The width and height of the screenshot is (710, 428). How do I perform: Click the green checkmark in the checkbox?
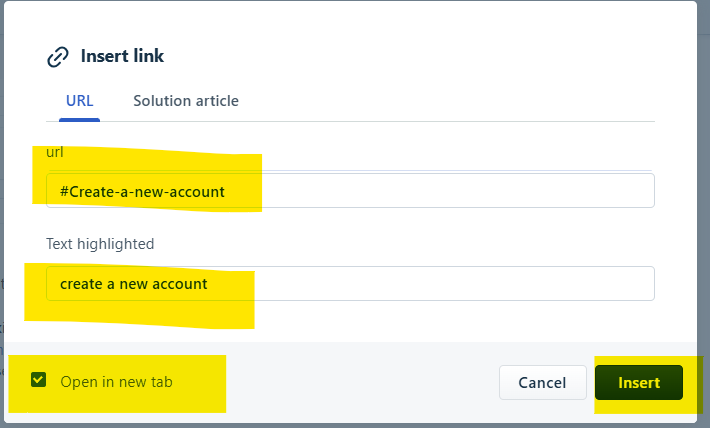click(38, 380)
